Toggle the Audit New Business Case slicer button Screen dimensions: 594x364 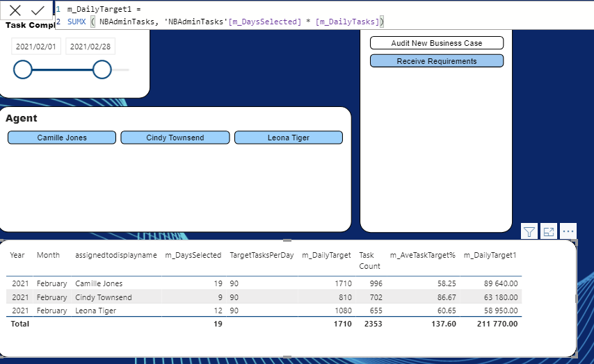pyautogui.click(x=437, y=43)
